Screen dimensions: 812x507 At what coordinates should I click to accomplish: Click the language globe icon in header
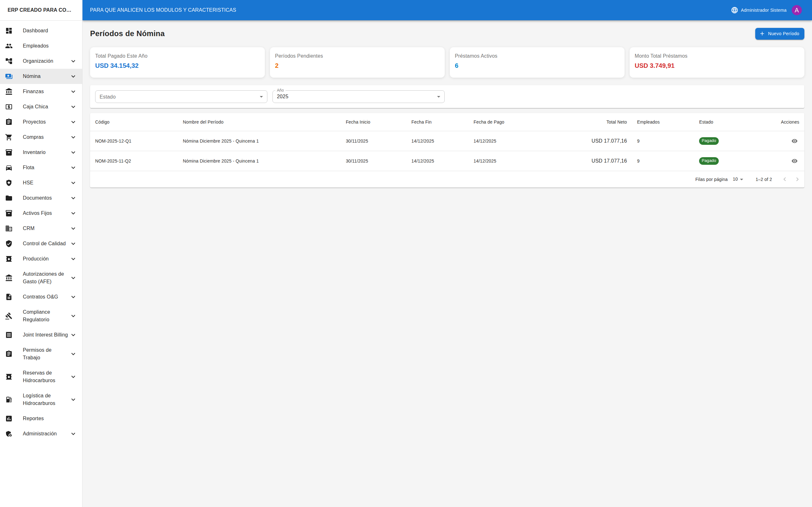point(735,10)
